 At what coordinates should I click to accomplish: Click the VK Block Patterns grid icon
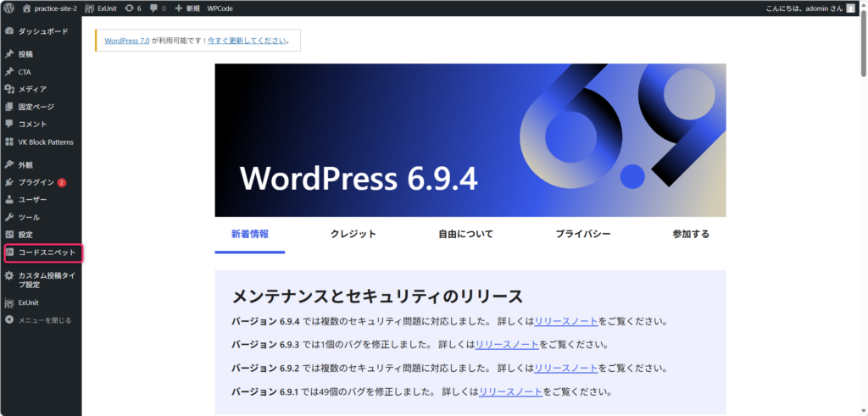[8, 141]
